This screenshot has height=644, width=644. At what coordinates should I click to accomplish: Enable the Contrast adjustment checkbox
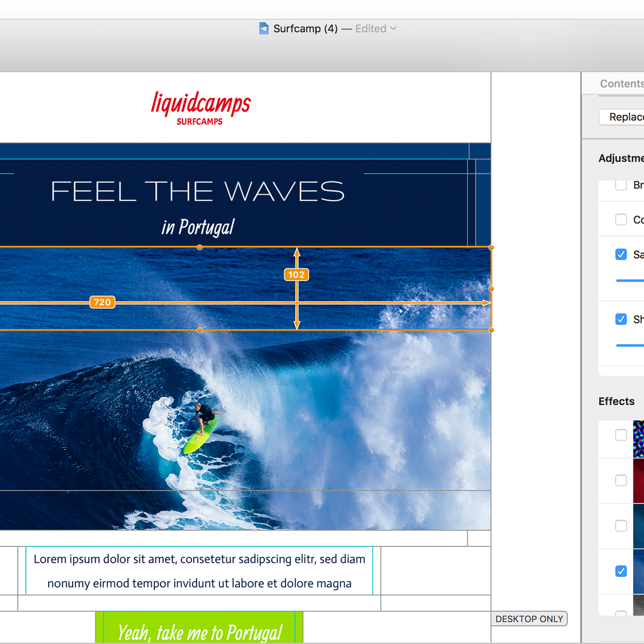coord(621,219)
